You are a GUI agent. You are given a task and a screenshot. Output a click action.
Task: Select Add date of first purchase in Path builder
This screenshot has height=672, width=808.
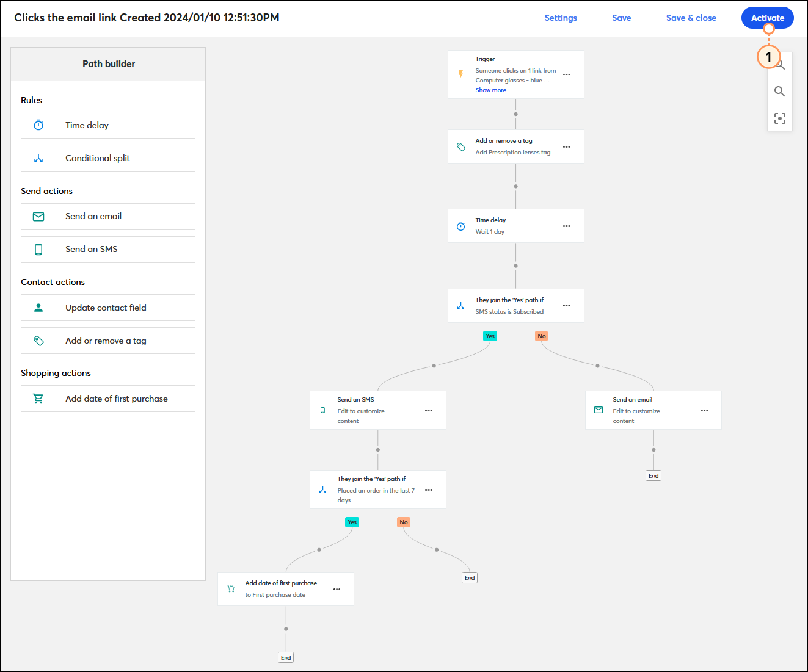pos(108,399)
